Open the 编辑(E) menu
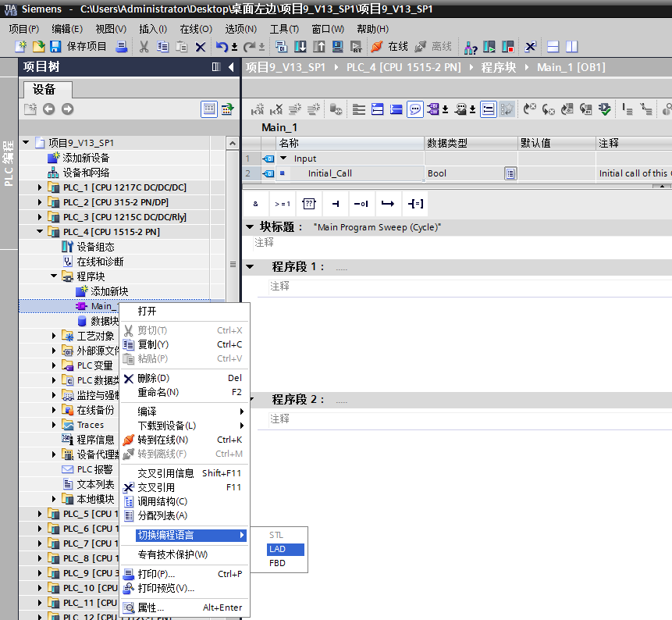Screen dimensions: 672x620 [x=67, y=29]
